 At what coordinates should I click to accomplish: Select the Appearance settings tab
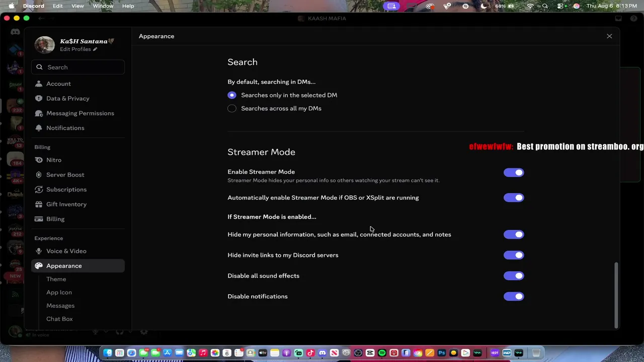pos(78,265)
